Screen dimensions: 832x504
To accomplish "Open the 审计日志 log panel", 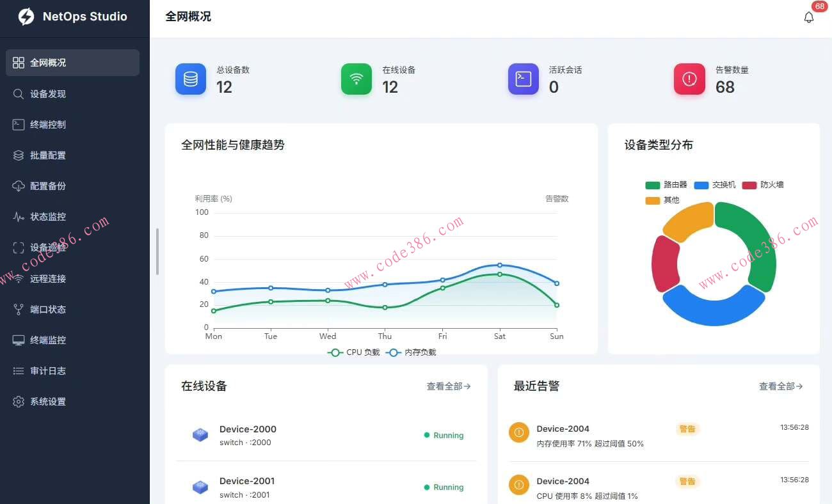I will (48, 370).
